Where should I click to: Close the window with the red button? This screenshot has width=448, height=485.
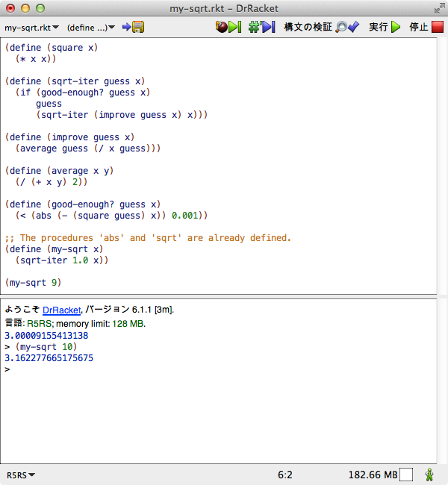pos(10,8)
